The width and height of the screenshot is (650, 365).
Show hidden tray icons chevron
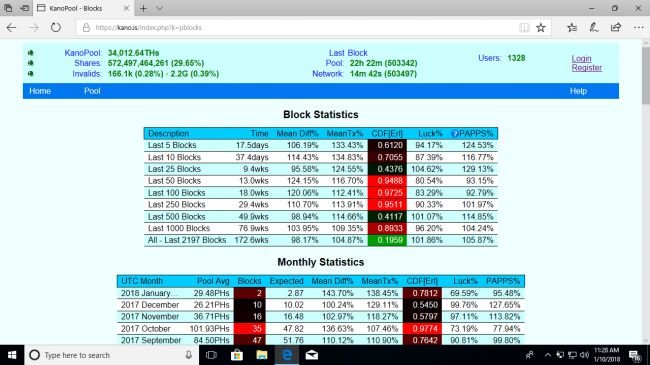tap(548, 355)
